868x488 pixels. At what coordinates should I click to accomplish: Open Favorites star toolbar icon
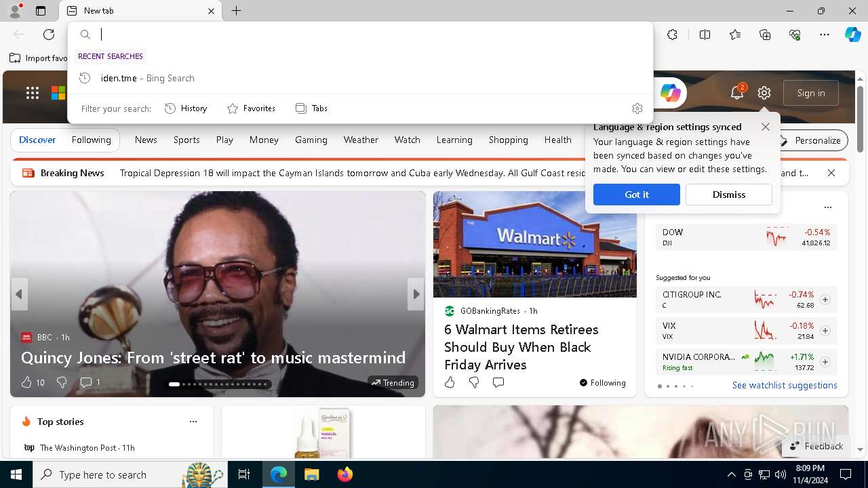coord(735,35)
